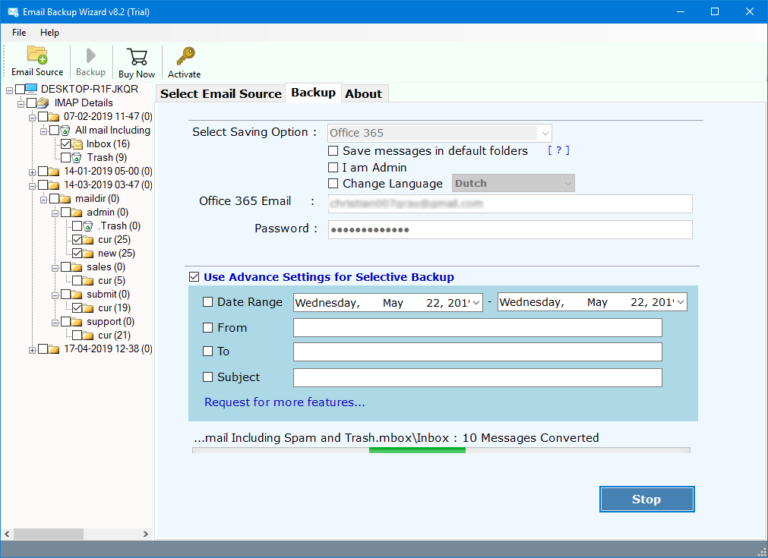This screenshot has height=558, width=768.
Task: Click the app icon in title bar
Action: 13,12
